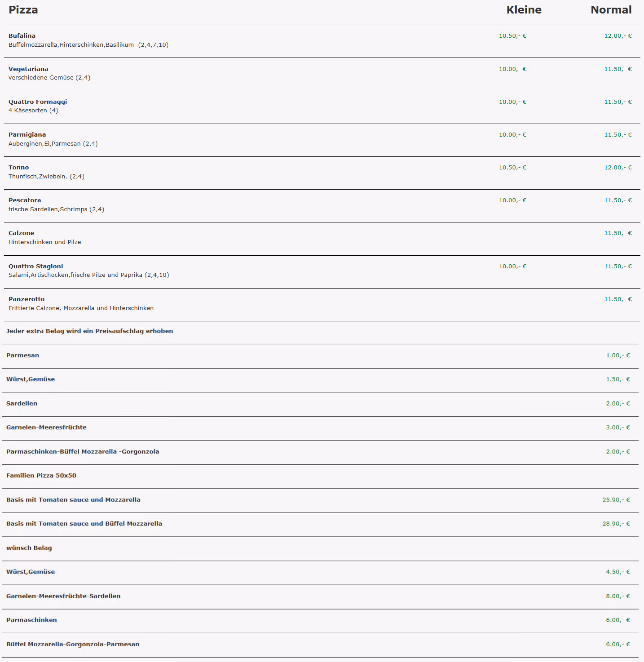Click the Familien Pizza 50x50 heading
644x662 pixels.
41,475
